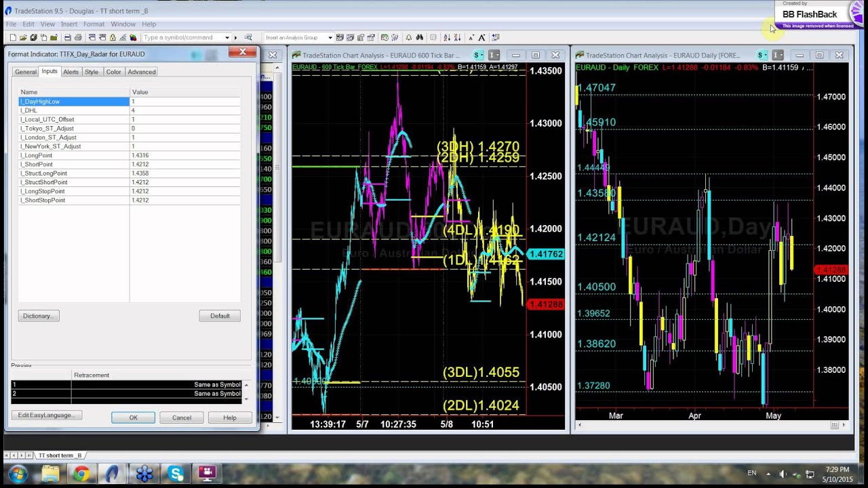Image resolution: width=868 pixels, height=488 pixels.
Task: Click the bell alerts toolbar icon
Action: 408,37
